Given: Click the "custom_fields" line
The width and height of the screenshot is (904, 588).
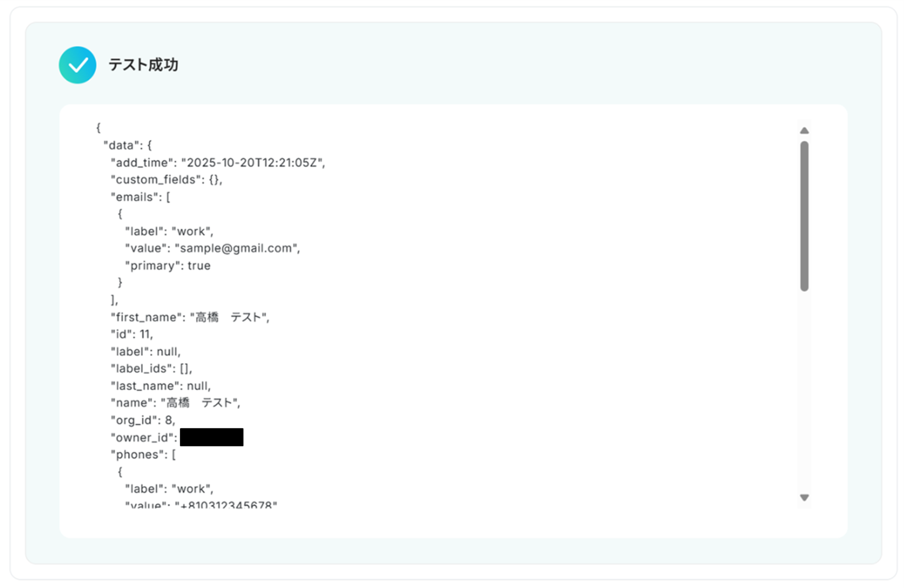Looking at the screenshot, I should pos(166,180).
